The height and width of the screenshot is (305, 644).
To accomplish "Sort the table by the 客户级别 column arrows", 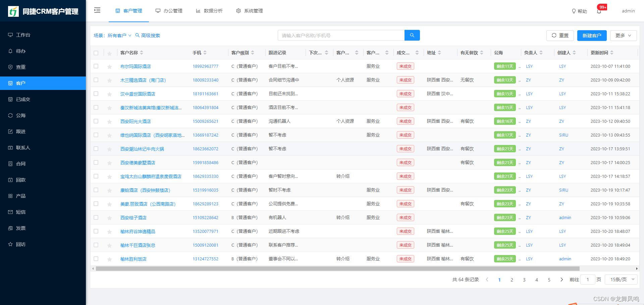I will pos(253,53).
